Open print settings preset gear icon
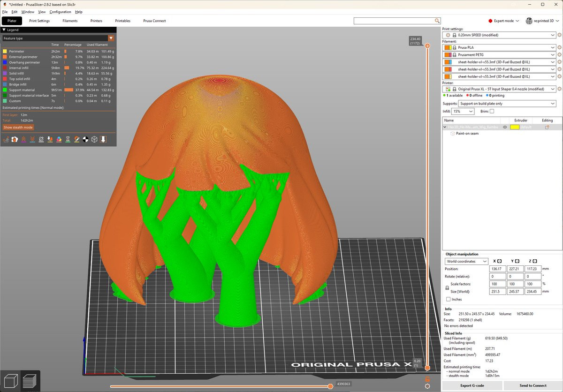The width and height of the screenshot is (563, 392). click(559, 35)
